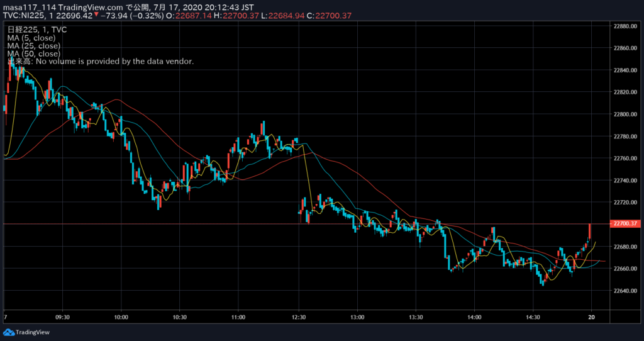Open the TradingView logo text link
644x341 pixels.
pyautogui.click(x=33, y=332)
